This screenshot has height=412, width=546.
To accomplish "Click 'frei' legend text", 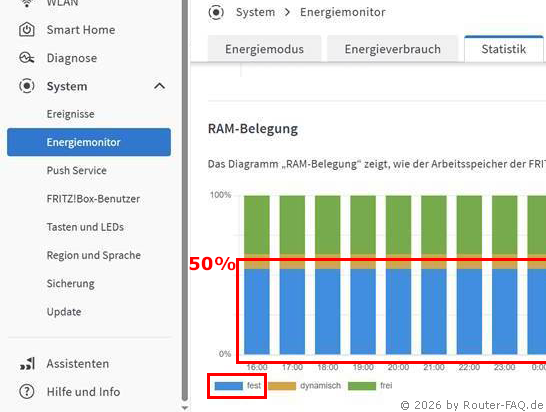I will [386, 386].
